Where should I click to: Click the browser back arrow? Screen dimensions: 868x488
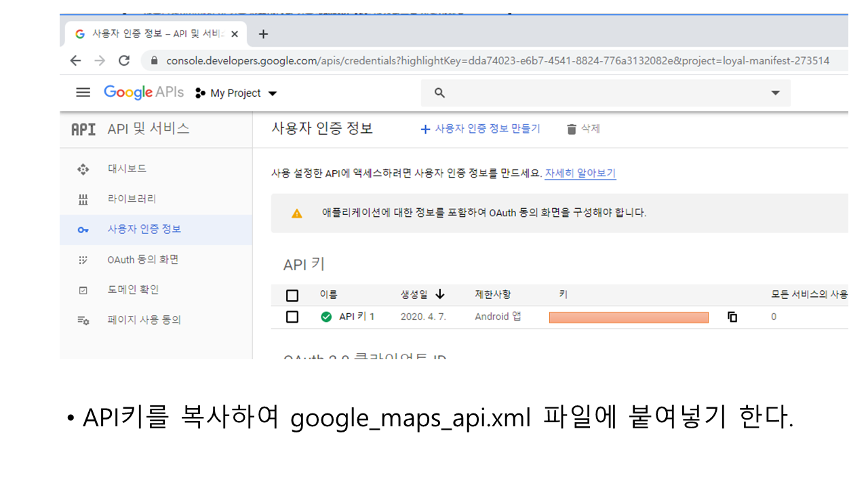tap(75, 61)
